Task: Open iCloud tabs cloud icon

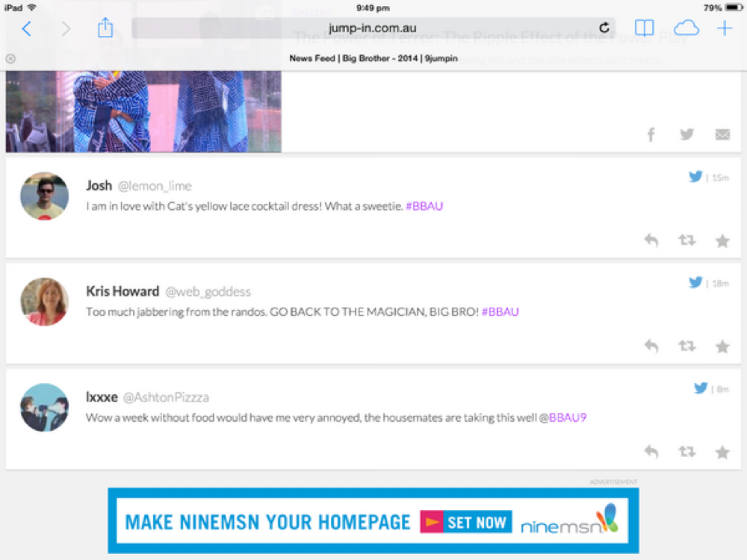Action: pos(686,28)
